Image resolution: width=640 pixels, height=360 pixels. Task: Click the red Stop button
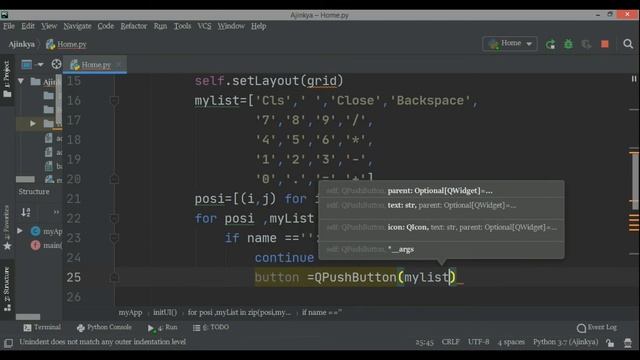605,44
